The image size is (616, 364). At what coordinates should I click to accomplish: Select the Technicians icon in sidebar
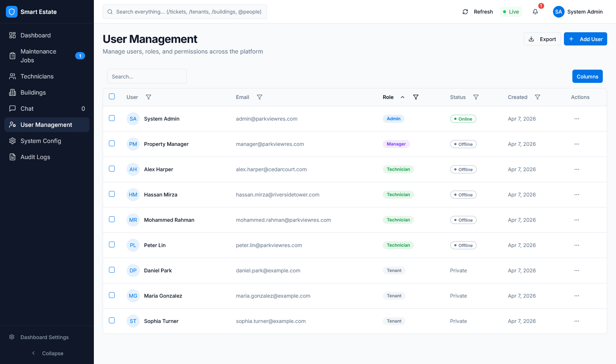[x=12, y=76]
